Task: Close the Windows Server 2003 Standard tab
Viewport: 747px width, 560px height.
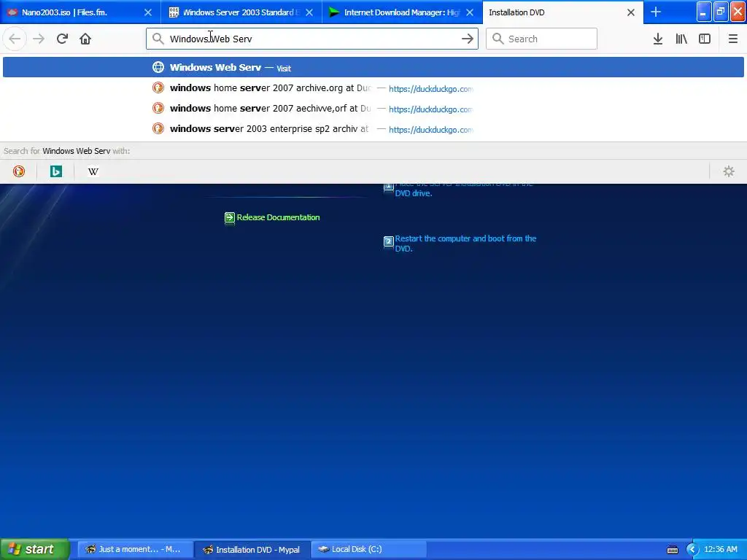Action: point(309,12)
